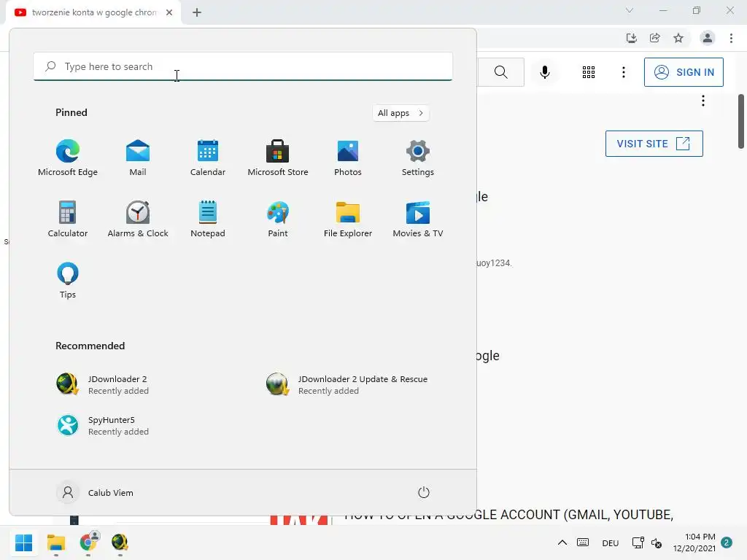Open JDownloader from the taskbar
This screenshot has width=747, height=560.
pyautogui.click(x=120, y=542)
